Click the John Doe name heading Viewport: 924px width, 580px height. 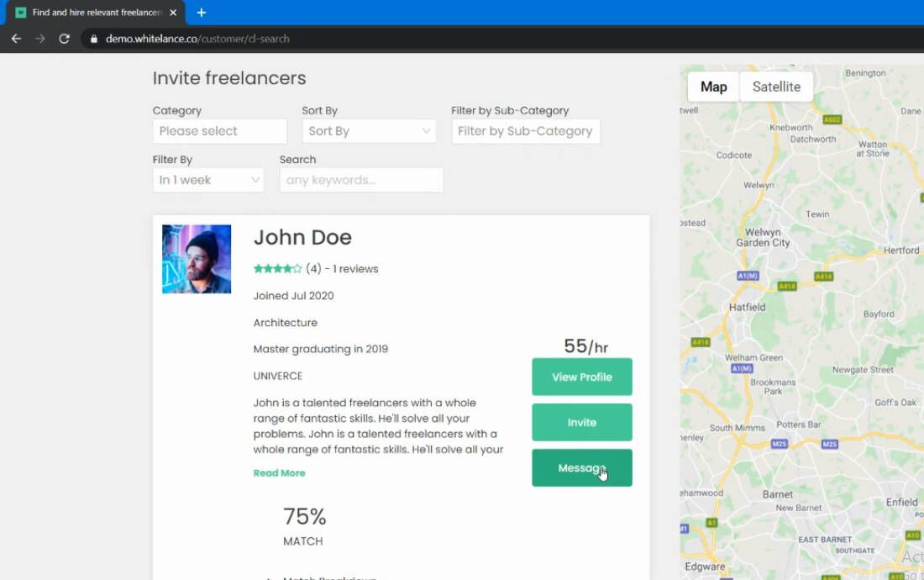tap(302, 238)
